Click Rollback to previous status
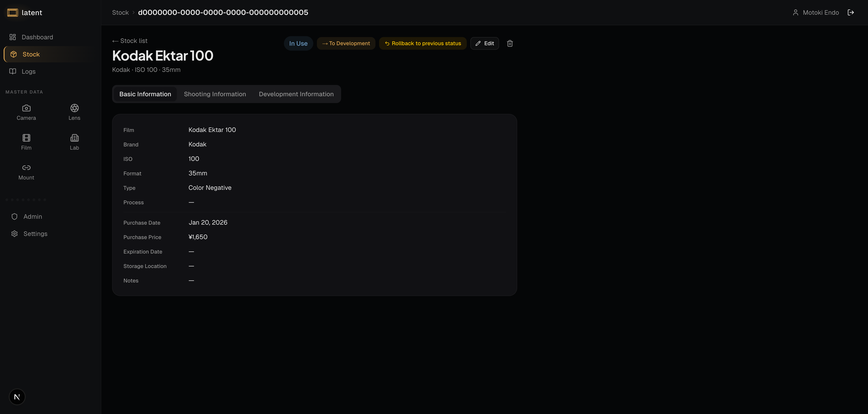The image size is (868, 414). pyautogui.click(x=422, y=43)
